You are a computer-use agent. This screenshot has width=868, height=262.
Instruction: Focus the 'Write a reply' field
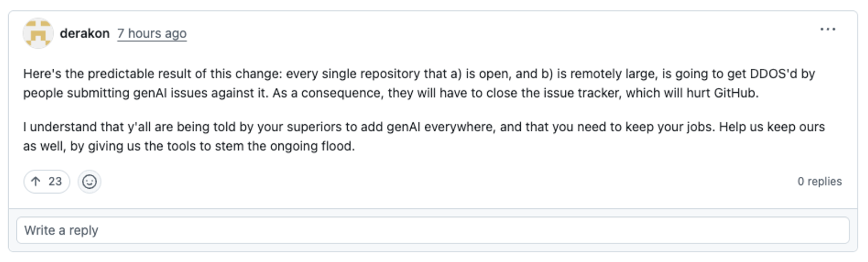[433, 230]
